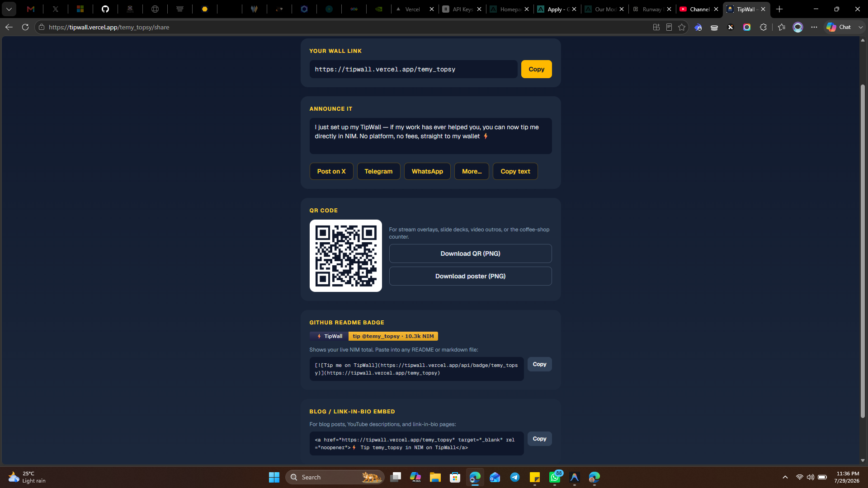Open the browser Extensions puzzle icon
Screen dimensions: 868x488
coord(763,27)
